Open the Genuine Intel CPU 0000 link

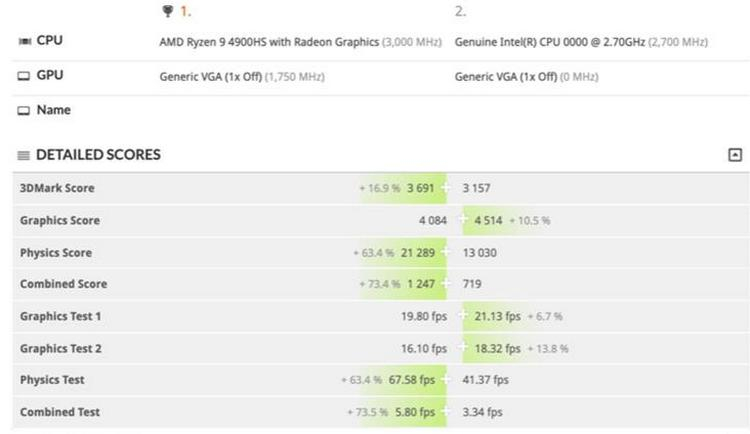[x=550, y=42]
